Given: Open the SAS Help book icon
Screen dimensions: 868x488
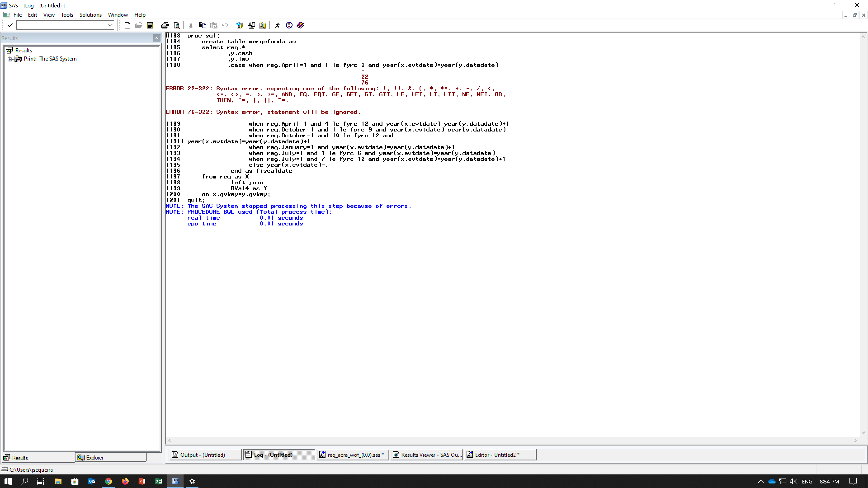Looking at the screenshot, I should (300, 25).
